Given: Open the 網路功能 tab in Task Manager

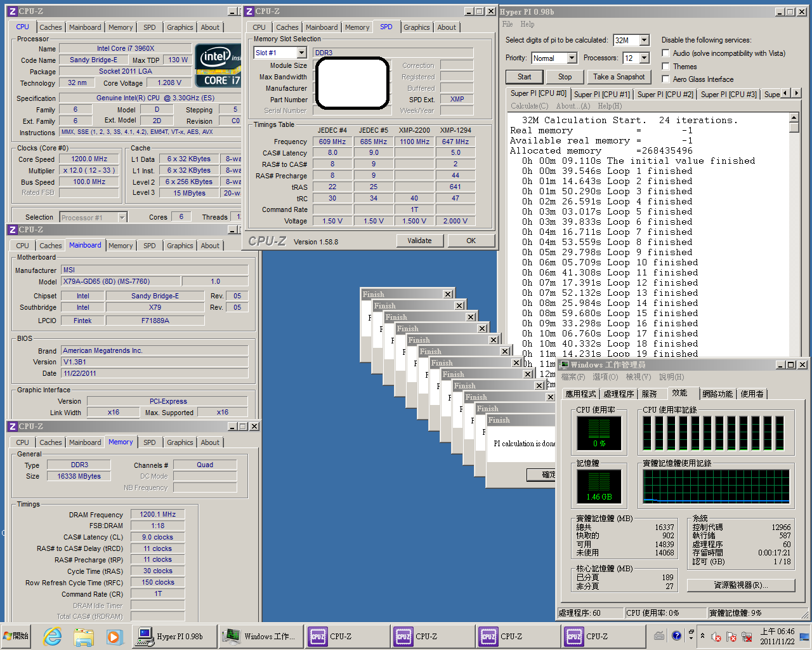Looking at the screenshot, I should tap(717, 394).
